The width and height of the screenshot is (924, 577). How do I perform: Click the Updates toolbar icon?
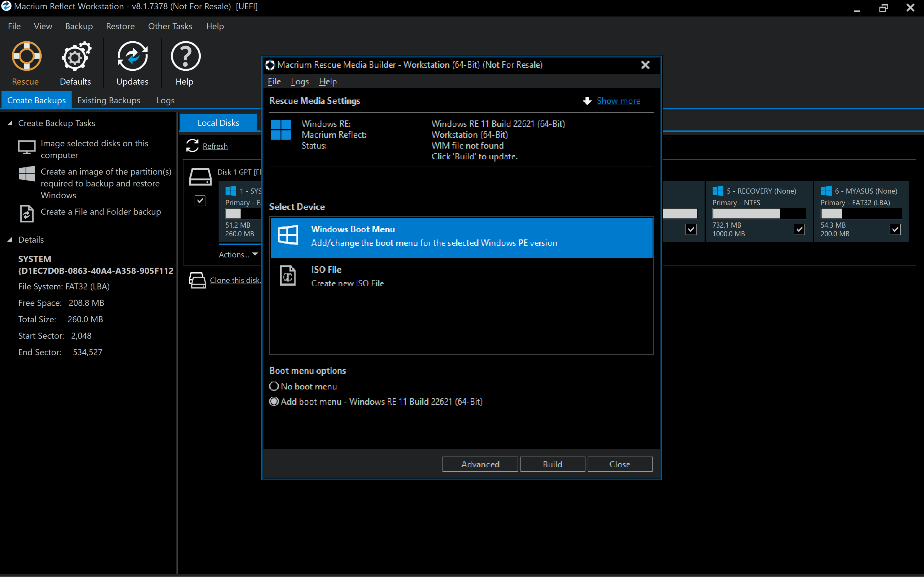click(x=132, y=56)
